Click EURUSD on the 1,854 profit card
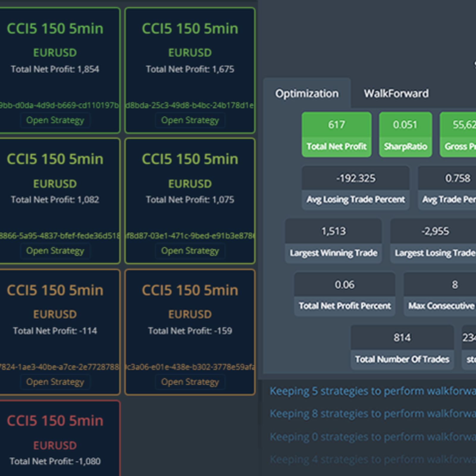476x476 pixels. point(55,53)
